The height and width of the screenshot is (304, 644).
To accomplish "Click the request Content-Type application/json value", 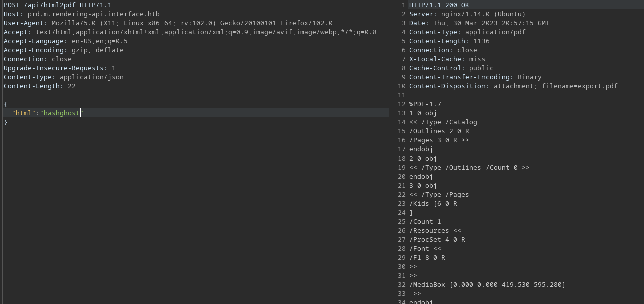I will click(x=91, y=77).
